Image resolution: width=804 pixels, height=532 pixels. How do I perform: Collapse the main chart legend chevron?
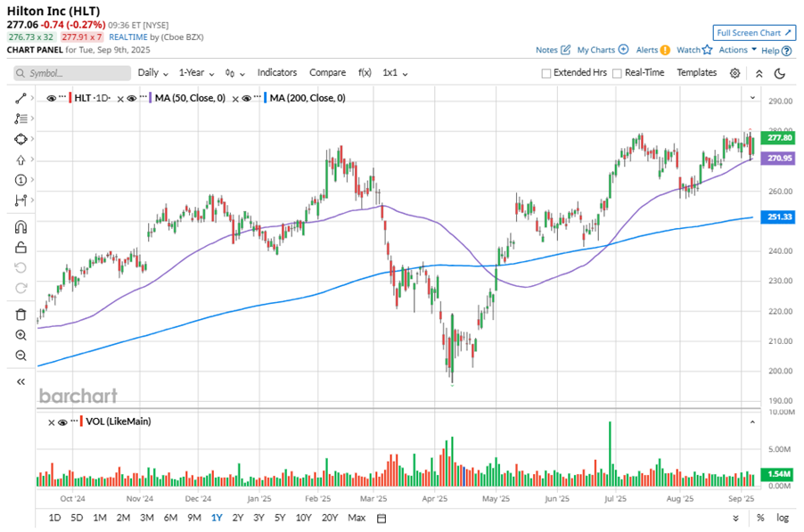(x=752, y=97)
